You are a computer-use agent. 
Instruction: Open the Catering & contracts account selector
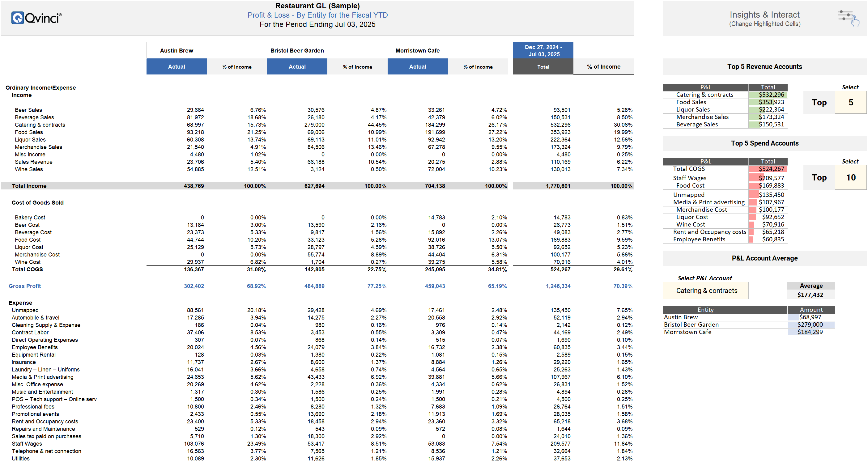706,290
